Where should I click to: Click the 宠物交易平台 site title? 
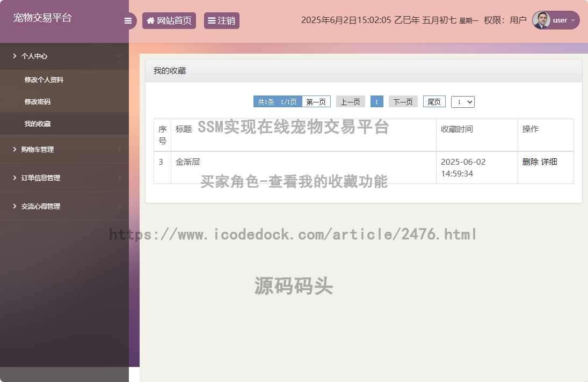coord(42,18)
